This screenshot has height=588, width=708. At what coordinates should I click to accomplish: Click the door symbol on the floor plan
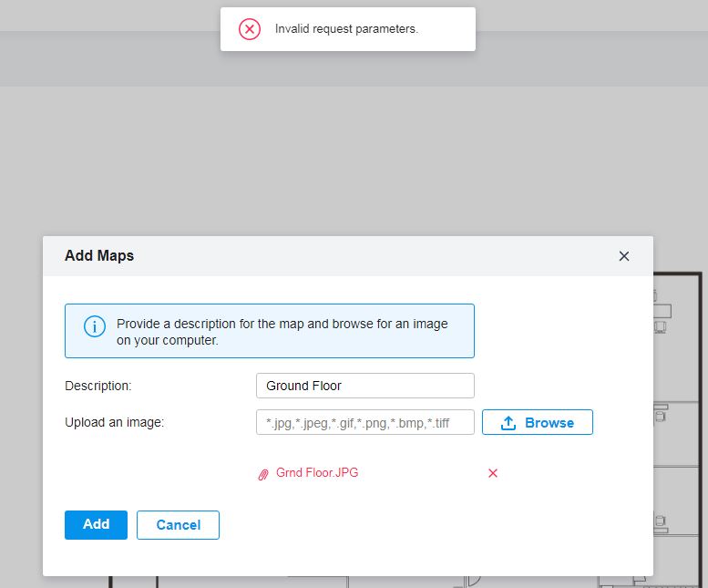click(473, 581)
